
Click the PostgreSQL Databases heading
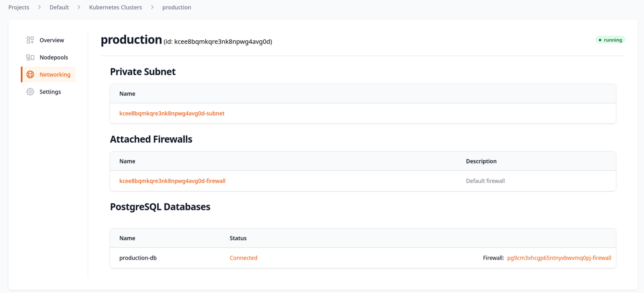160,207
